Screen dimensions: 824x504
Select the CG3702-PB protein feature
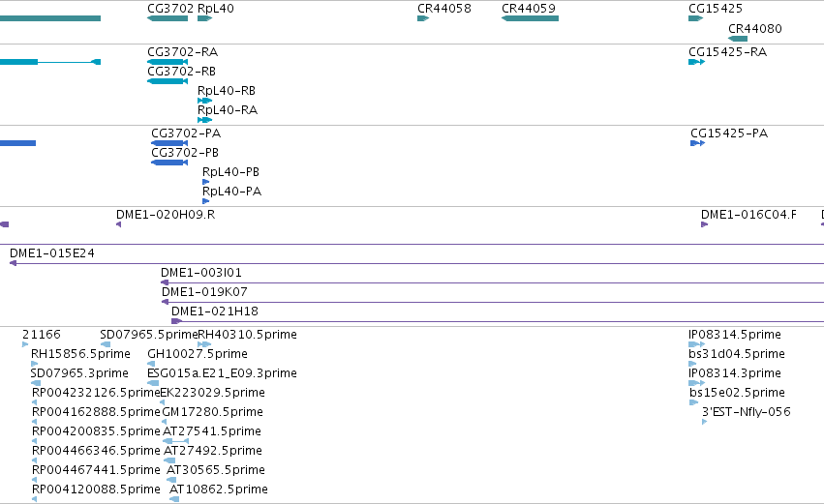pyautogui.click(x=169, y=163)
